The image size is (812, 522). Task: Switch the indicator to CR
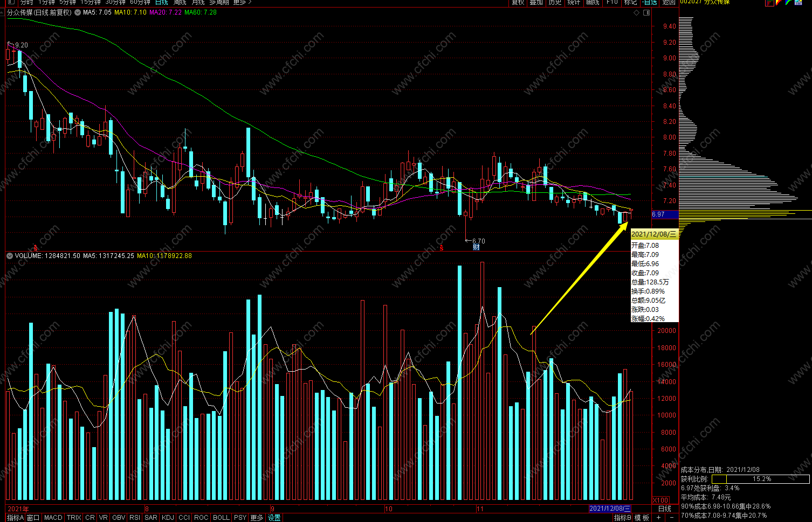[x=90, y=518]
